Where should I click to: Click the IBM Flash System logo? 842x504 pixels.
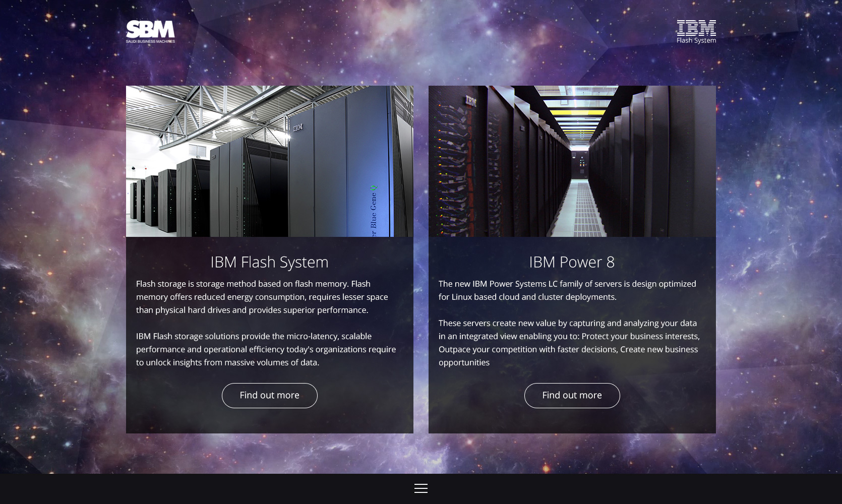[x=696, y=32]
